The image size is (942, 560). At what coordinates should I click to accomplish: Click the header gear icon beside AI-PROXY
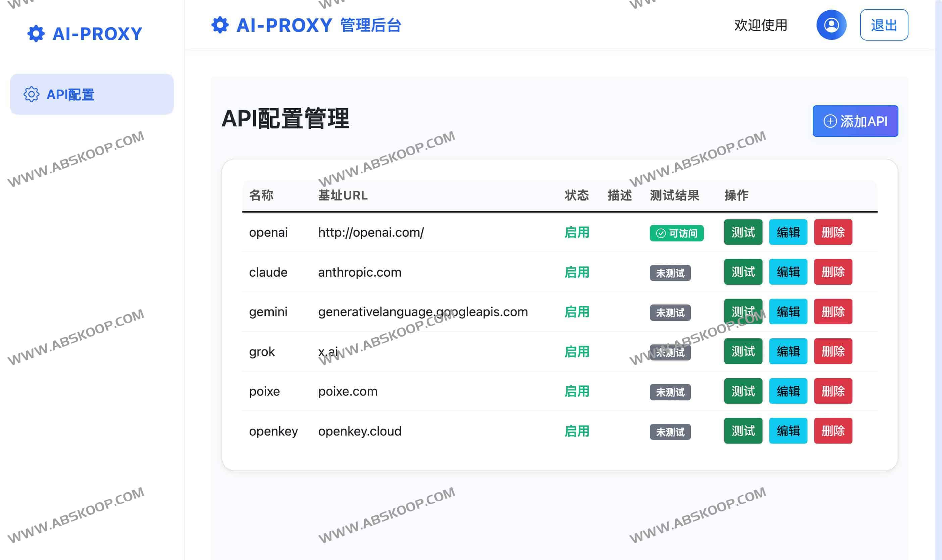pyautogui.click(x=220, y=25)
